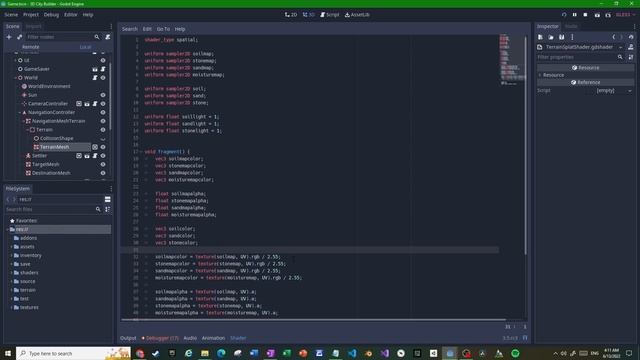Collapse the NavigationMeshTerrain node

point(23,121)
